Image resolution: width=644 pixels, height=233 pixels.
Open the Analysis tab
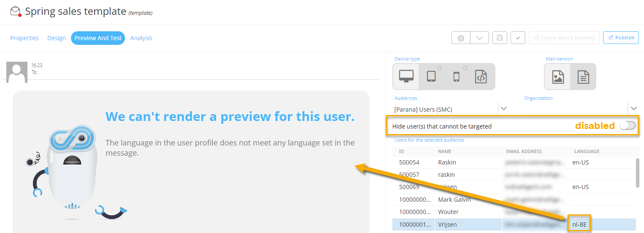click(x=141, y=38)
